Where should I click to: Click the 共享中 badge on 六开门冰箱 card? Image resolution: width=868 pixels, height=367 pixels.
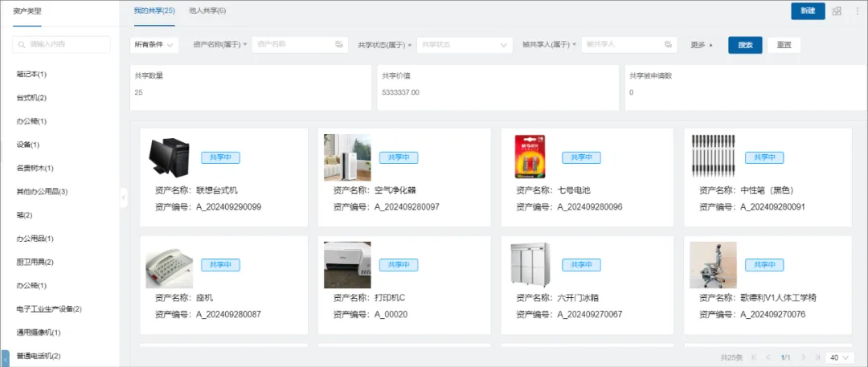point(581,265)
